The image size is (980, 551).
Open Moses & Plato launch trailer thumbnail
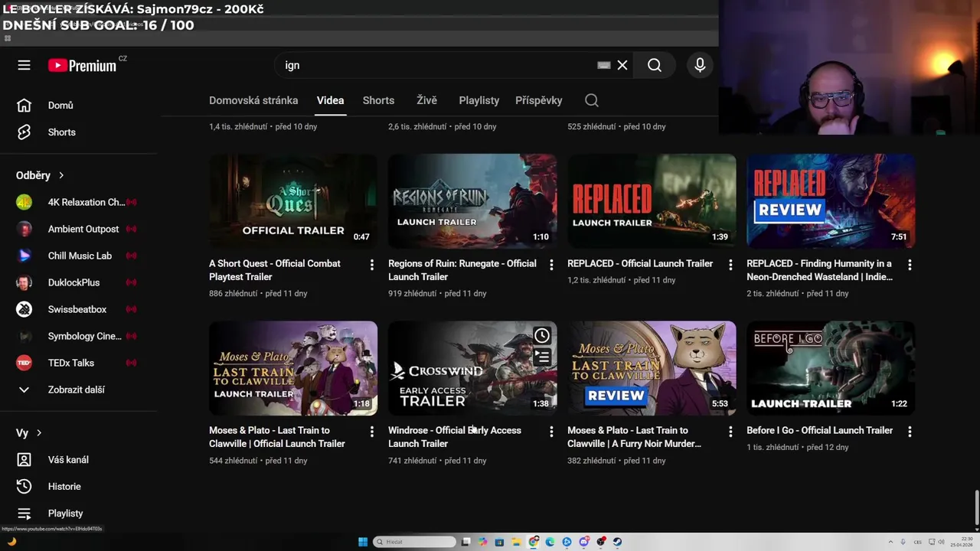point(293,368)
